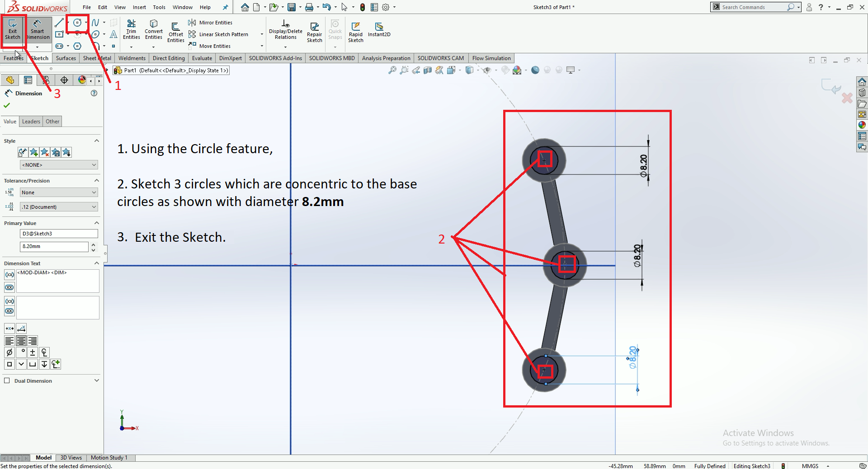868x469 pixels.
Task: Toggle Instant2D mode
Action: (x=379, y=30)
